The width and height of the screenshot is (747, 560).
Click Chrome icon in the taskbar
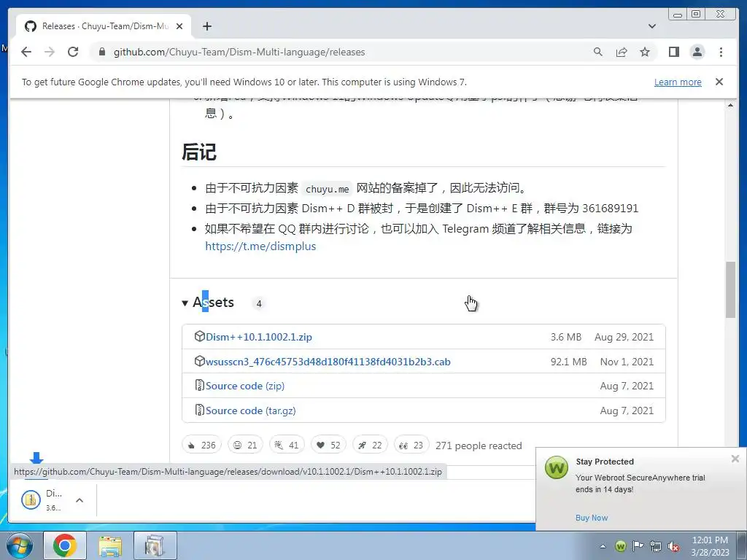pos(65,545)
